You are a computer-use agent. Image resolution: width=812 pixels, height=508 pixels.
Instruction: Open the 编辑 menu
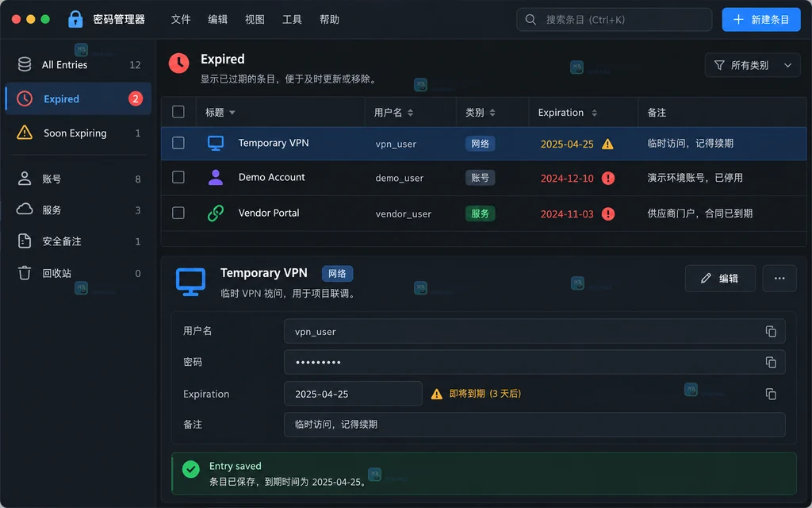[217, 20]
